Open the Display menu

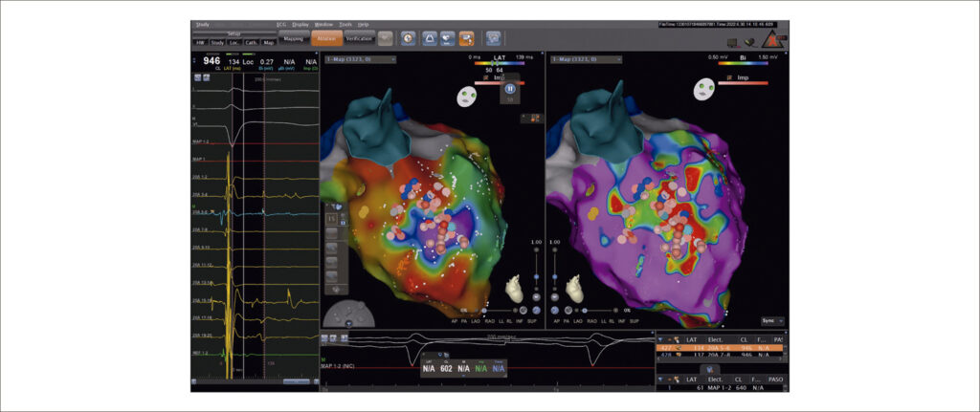click(x=301, y=24)
